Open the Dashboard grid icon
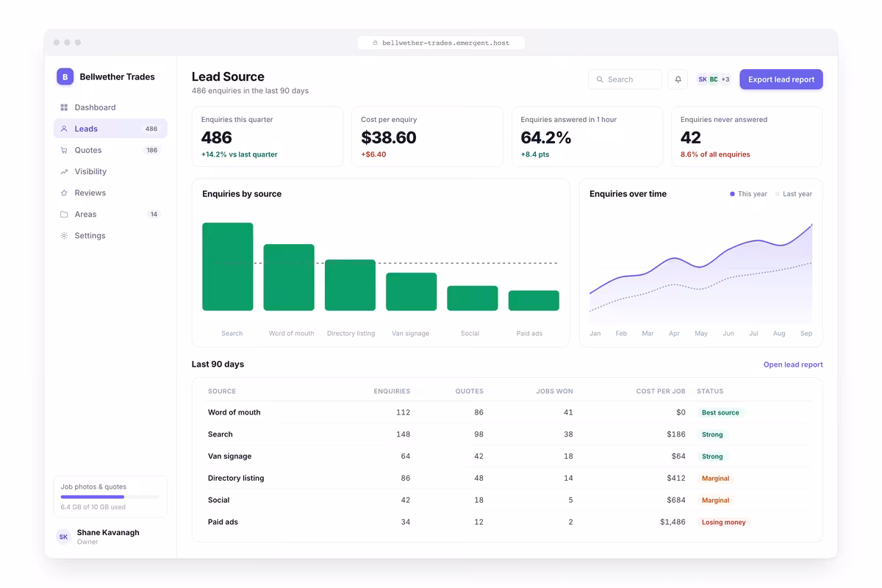Screen dimensions: 882x588 (x=64, y=107)
